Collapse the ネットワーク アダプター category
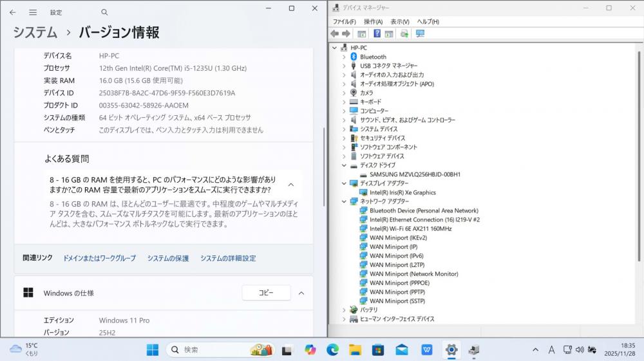Viewport: 644px width, 361px height. [x=344, y=201]
